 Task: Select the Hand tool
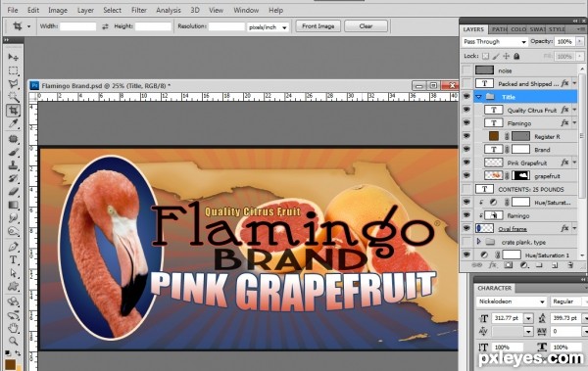(x=13, y=328)
